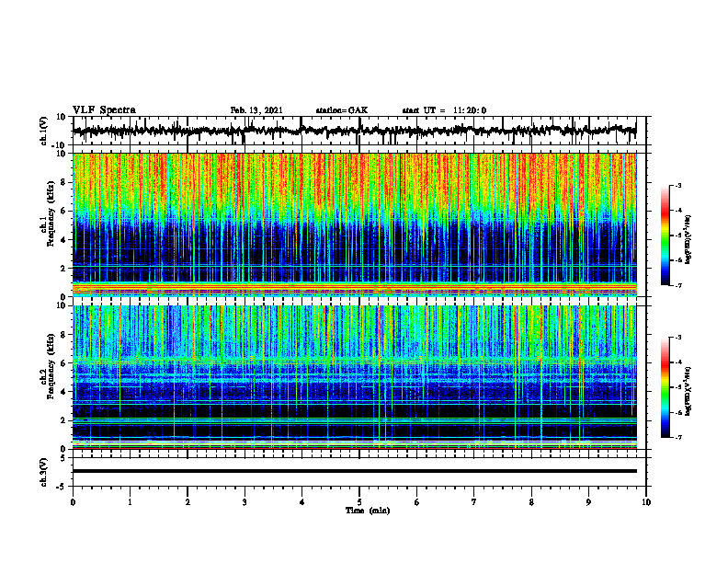
Task: Click the time-axis tick label "6"
Action: [417, 502]
